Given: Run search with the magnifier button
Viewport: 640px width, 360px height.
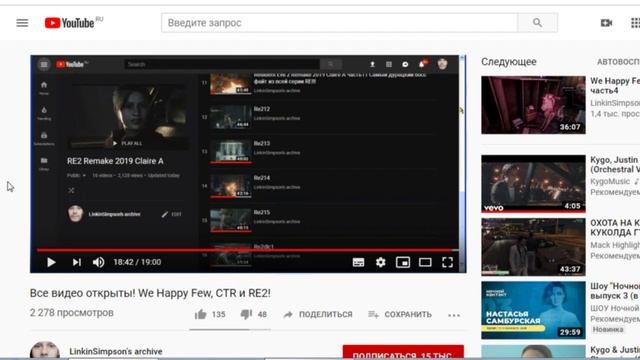Looking at the screenshot, I should coord(537,23).
